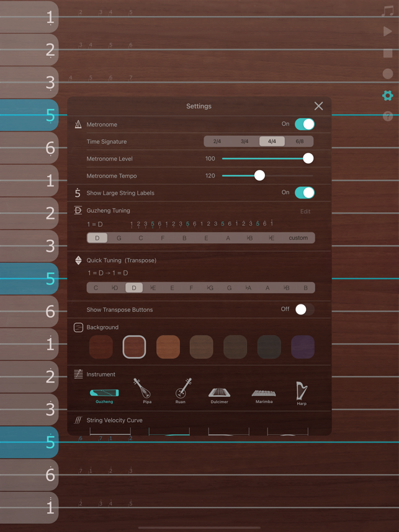Image resolution: width=399 pixels, height=532 pixels.
Task: Turn off the Metronome toggle
Action: (304, 124)
